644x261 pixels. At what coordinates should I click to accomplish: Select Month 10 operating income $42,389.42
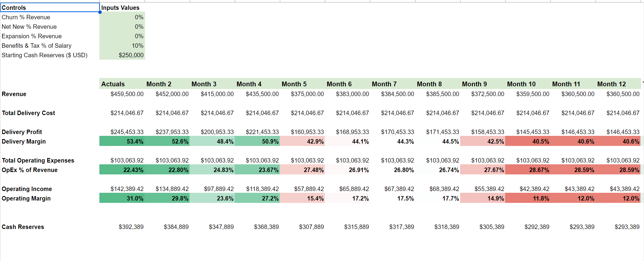[x=528, y=189]
